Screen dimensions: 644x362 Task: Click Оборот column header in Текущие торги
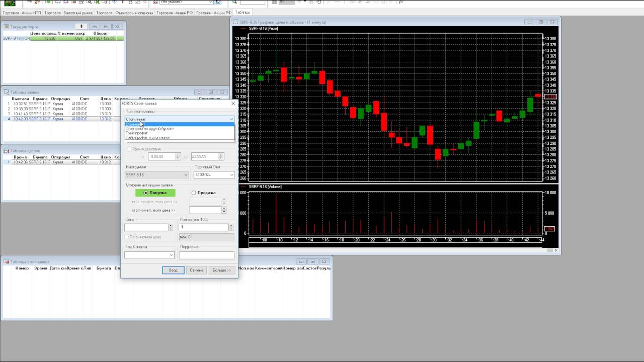point(101,33)
